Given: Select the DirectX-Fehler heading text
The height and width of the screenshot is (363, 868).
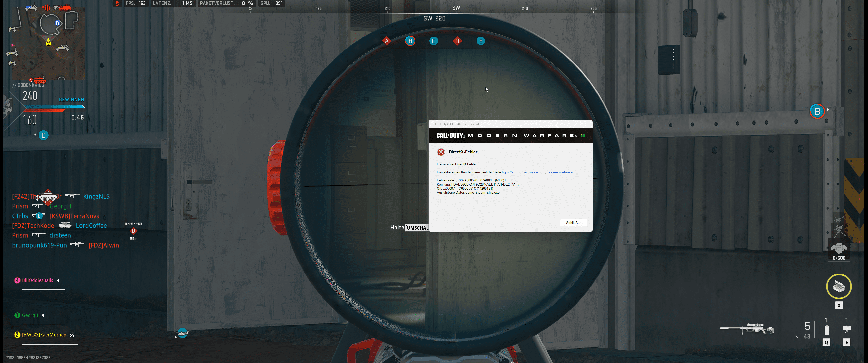Looking at the screenshot, I should point(463,152).
